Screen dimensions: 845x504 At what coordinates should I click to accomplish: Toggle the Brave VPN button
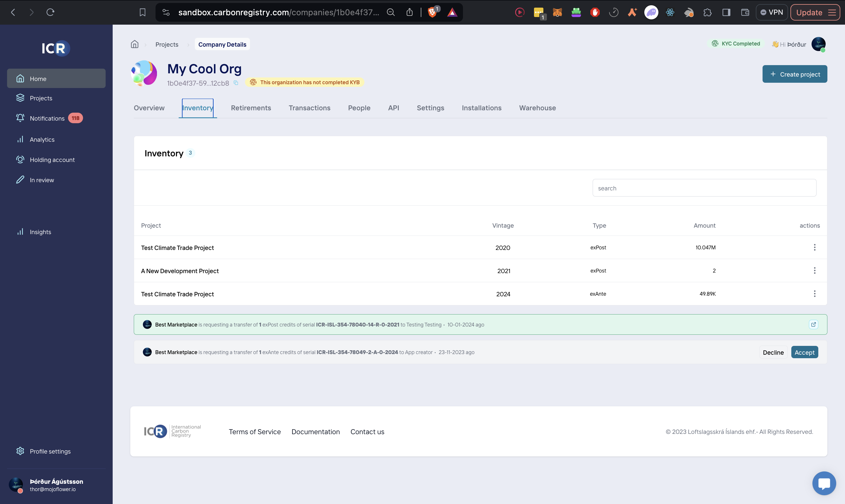click(x=772, y=12)
